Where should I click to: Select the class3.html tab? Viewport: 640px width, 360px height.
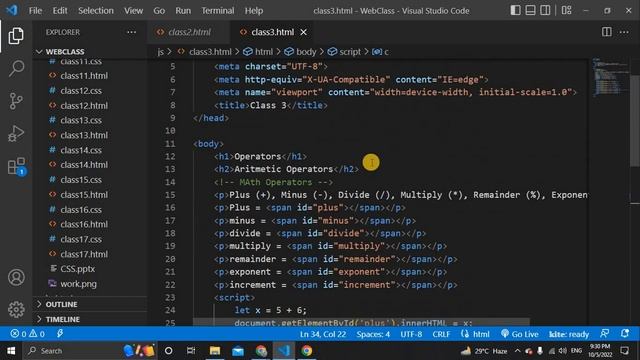point(272,32)
